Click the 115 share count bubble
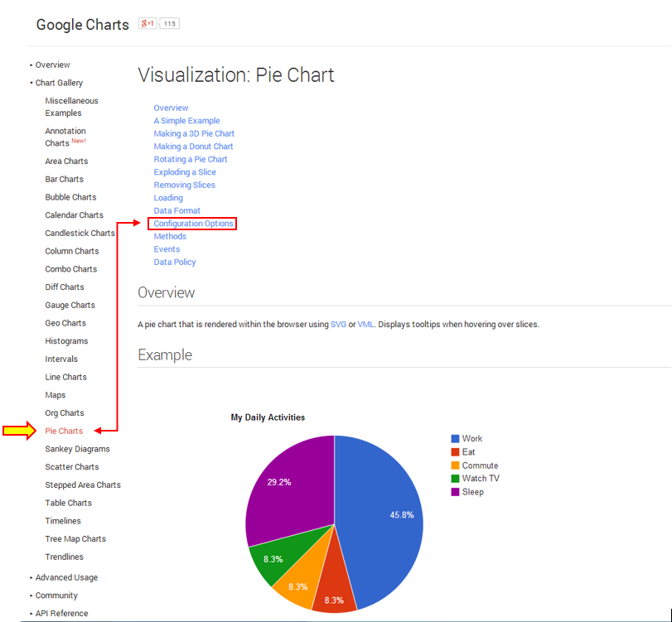 pos(170,23)
